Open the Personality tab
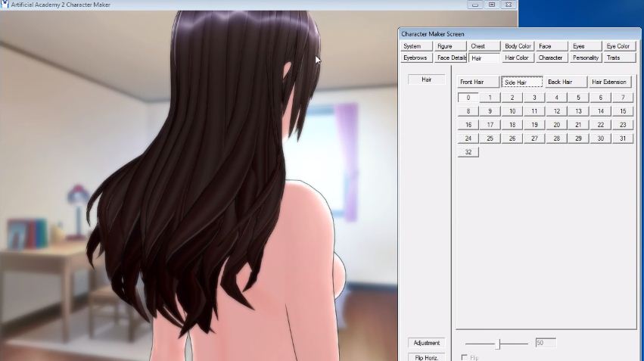The width and height of the screenshot is (644, 361). tap(586, 58)
